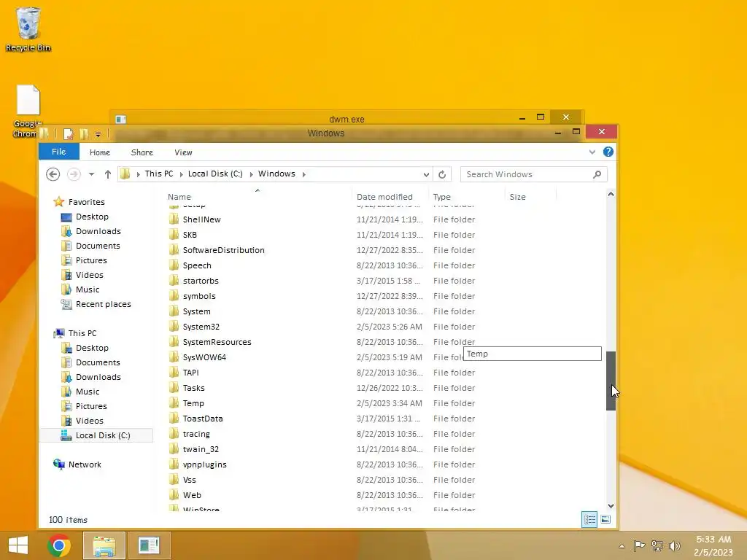747x560 pixels.
Task: Go up one folder level with Up arrow
Action: [108, 174]
